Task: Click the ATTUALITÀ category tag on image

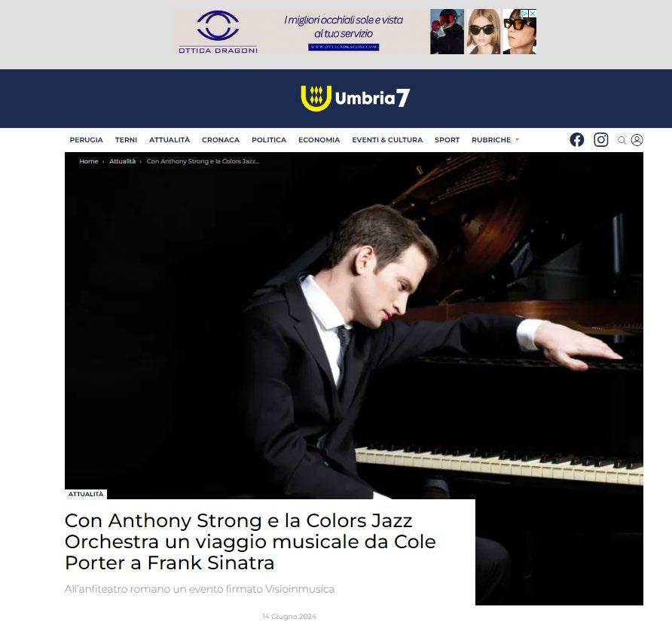Action: pyautogui.click(x=86, y=494)
